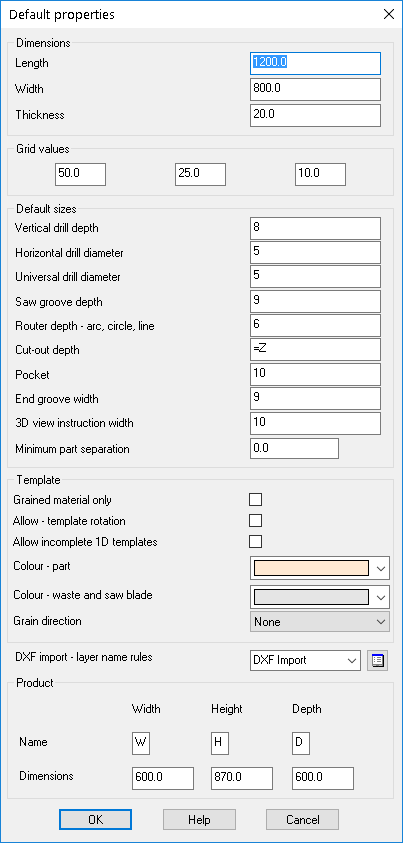Screen dimensions: 403x843
Task: Open the DXF layer name rules editor icon
Action: pyautogui.click(x=377, y=660)
